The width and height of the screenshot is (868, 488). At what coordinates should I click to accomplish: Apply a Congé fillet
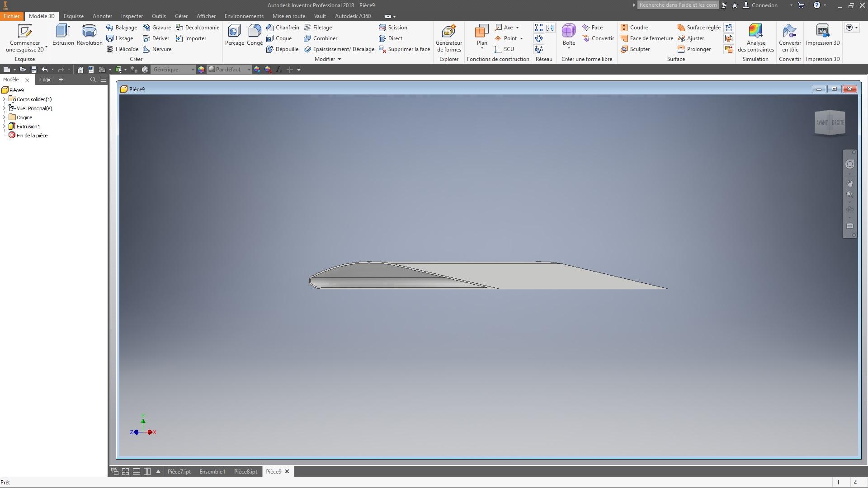point(255,35)
